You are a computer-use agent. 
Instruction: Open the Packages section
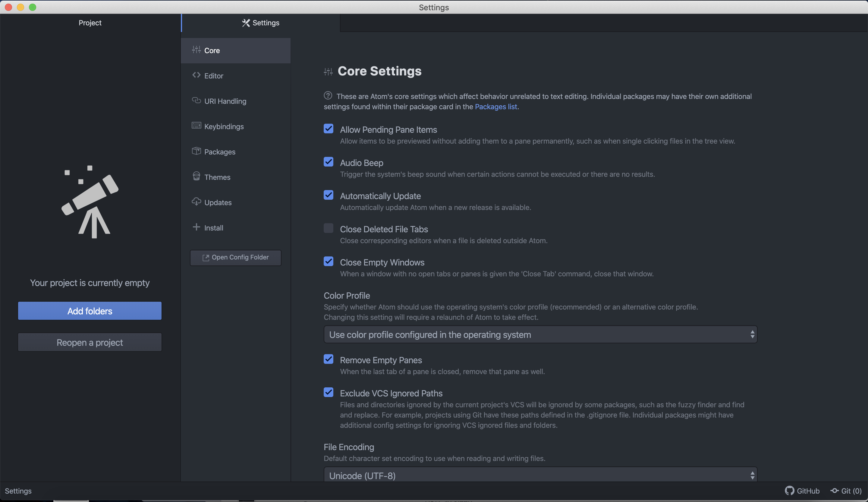[x=236, y=152]
